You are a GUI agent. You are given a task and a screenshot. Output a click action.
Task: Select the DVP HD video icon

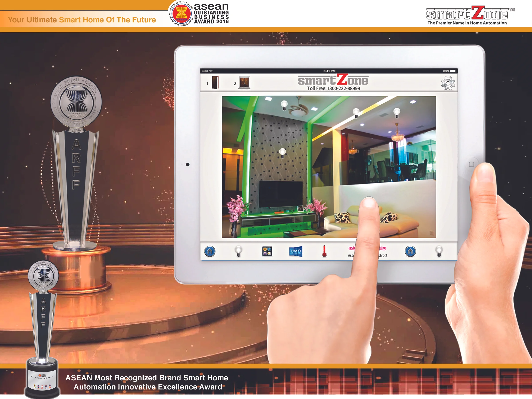295,251
